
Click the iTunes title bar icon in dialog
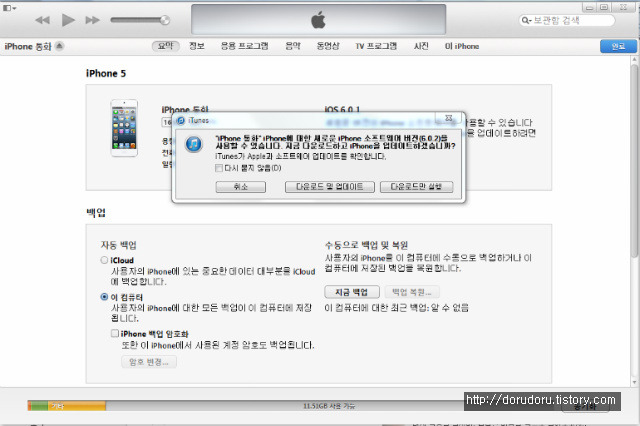click(x=180, y=120)
